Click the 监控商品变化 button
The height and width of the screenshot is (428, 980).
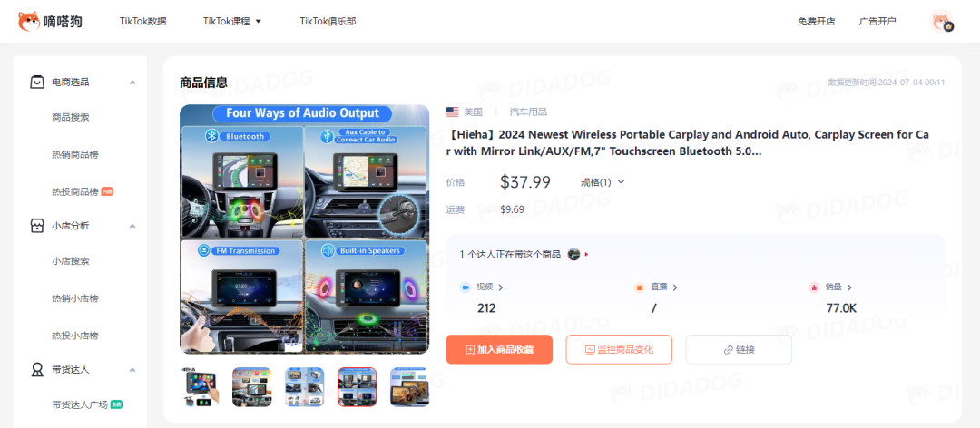point(619,349)
